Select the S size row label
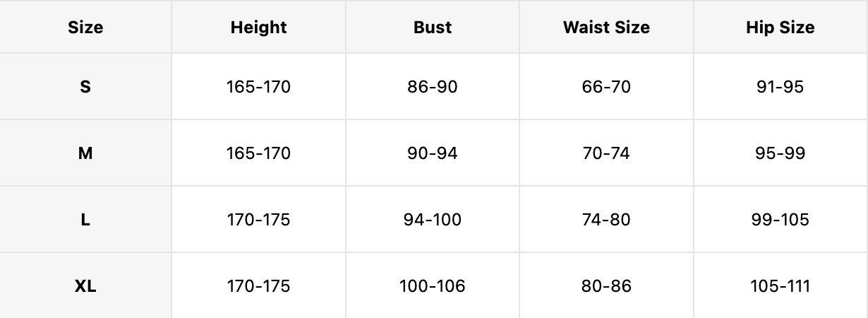 point(85,87)
